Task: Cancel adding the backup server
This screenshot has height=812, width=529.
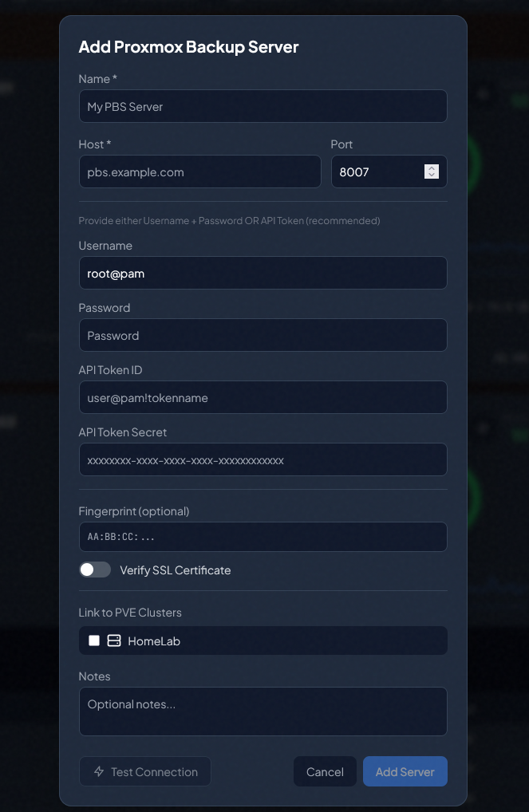Action: click(x=325, y=772)
